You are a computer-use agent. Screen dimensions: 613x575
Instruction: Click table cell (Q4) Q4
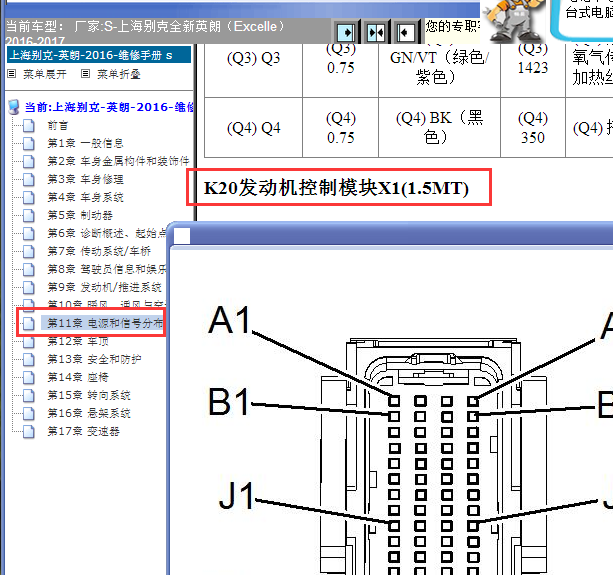253,128
